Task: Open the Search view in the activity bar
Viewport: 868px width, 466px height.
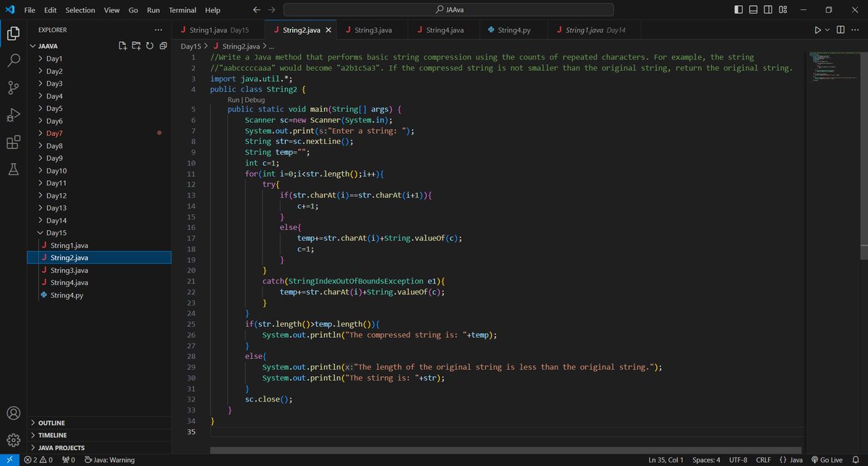Action: (13, 60)
